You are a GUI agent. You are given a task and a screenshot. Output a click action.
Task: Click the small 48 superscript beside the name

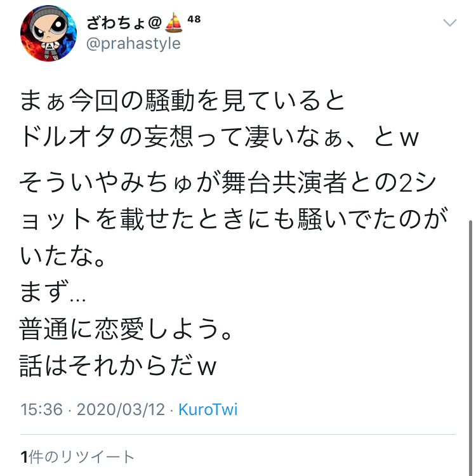pos(194,19)
